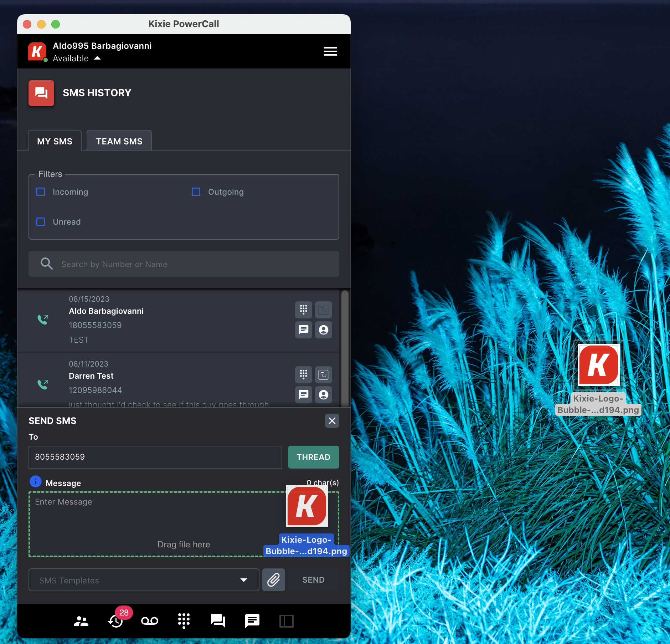Image resolution: width=670 pixels, height=644 pixels.
Task: Click the search magnifier icon
Action: coord(47,264)
